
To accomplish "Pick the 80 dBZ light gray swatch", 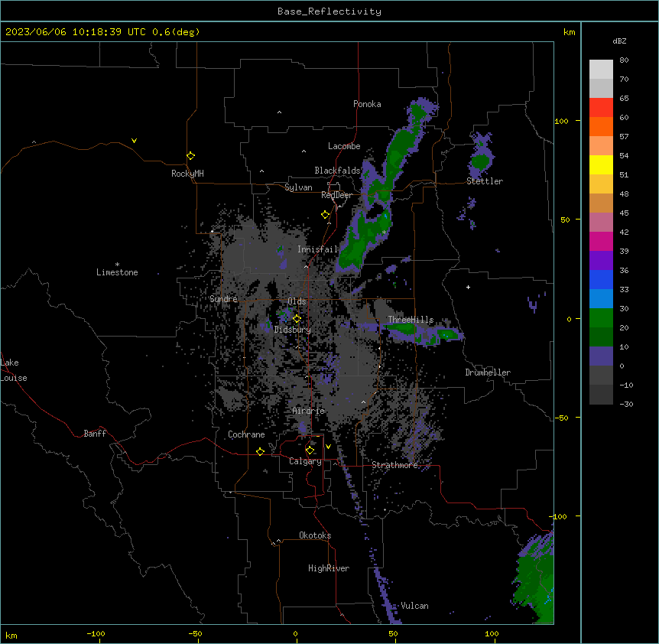I will 601,70.
